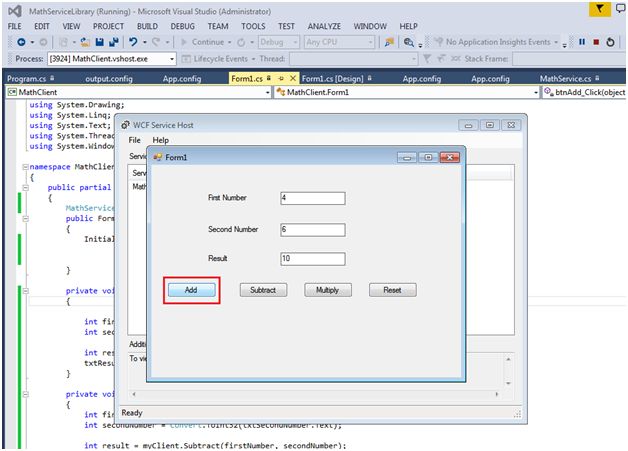The width and height of the screenshot is (628, 451).
Task: Open the Process combo box
Action: coord(112,59)
